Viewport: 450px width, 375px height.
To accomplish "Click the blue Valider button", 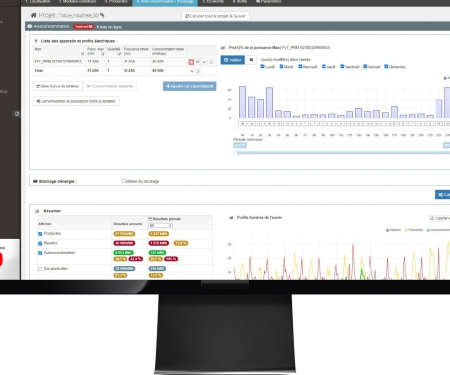I will 233,60.
